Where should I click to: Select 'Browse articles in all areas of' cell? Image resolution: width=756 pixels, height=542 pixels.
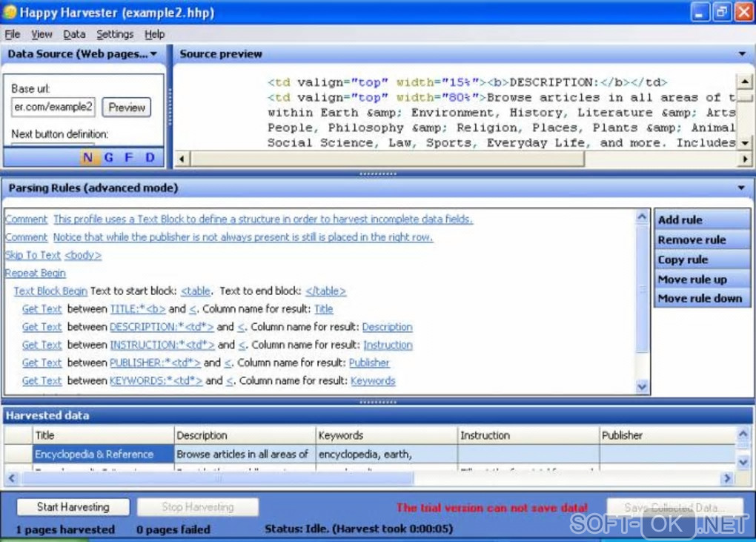click(245, 454)
